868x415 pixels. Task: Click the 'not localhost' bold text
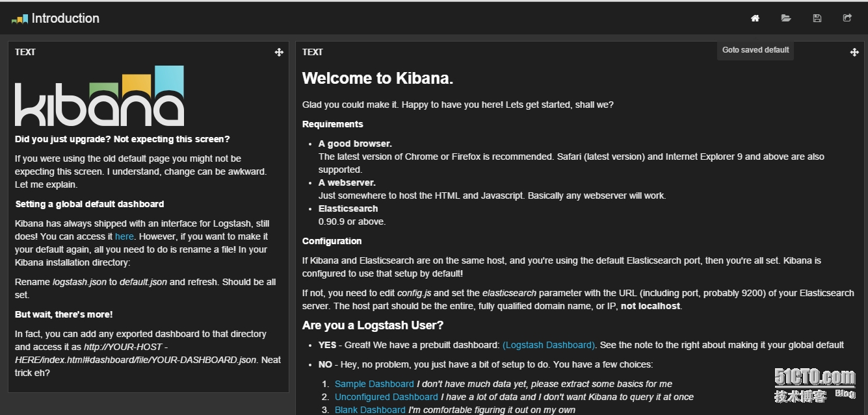650,306
